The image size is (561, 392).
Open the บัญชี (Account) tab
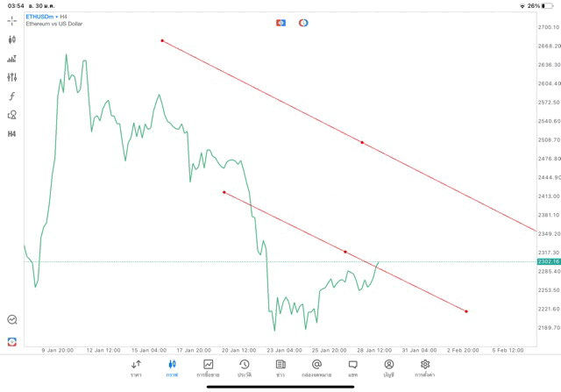[388, 367]
